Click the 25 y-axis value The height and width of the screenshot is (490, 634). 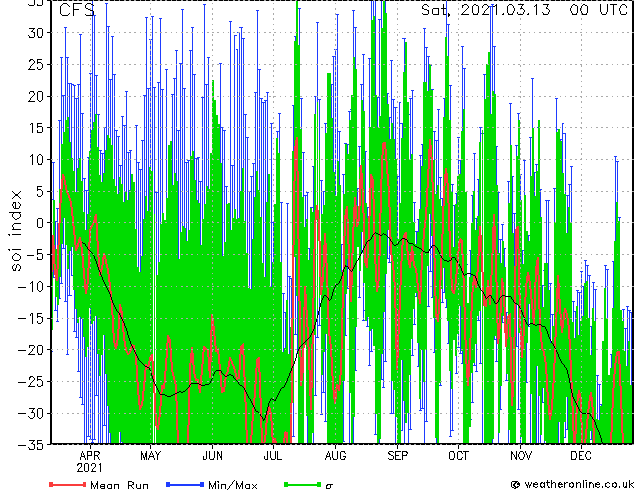[36, 64]
